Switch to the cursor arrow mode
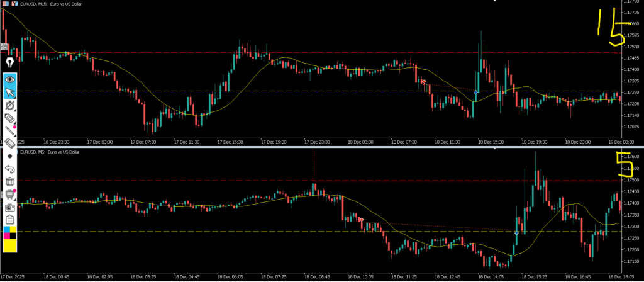644x282 pixels. click(x=10, y=92)
